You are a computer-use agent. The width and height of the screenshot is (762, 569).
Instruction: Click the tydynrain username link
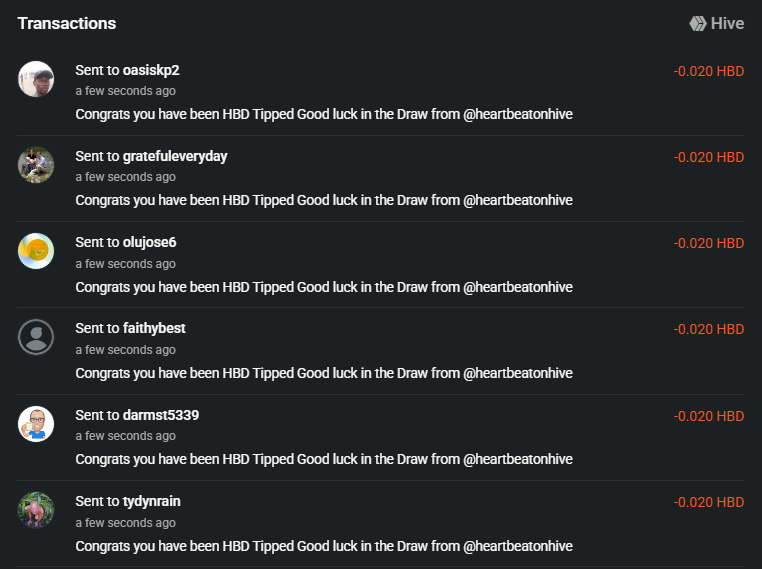click(x=152, y=501)
